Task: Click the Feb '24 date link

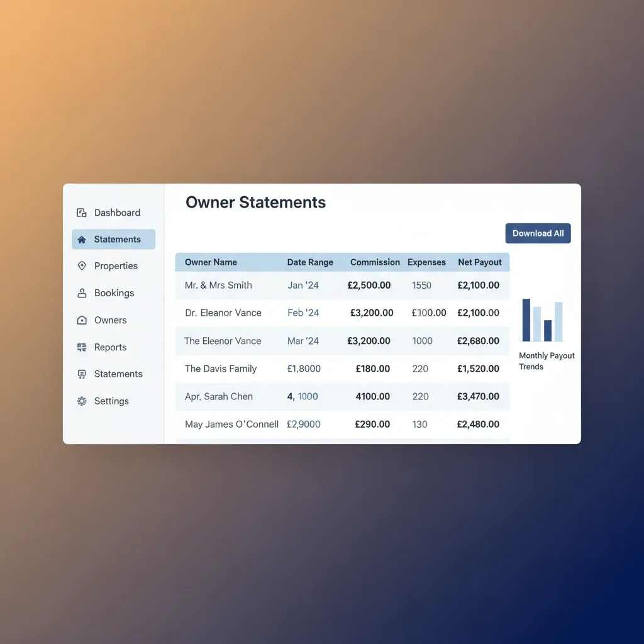Action: click(x=303, y=313)
